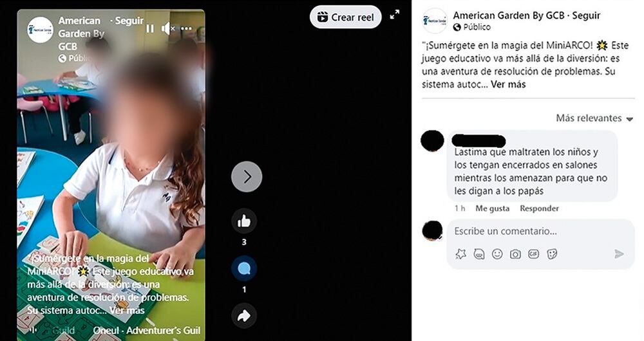Share the reel with arrow icon
This screenshot has width=644, height=341.
tap(244, 316)
